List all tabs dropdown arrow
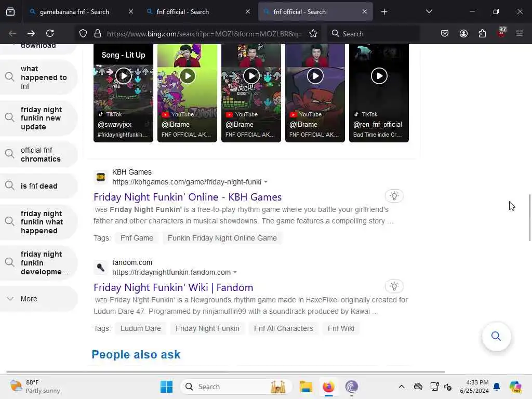This screenshot has width=532, height=399. pos(429,11)
